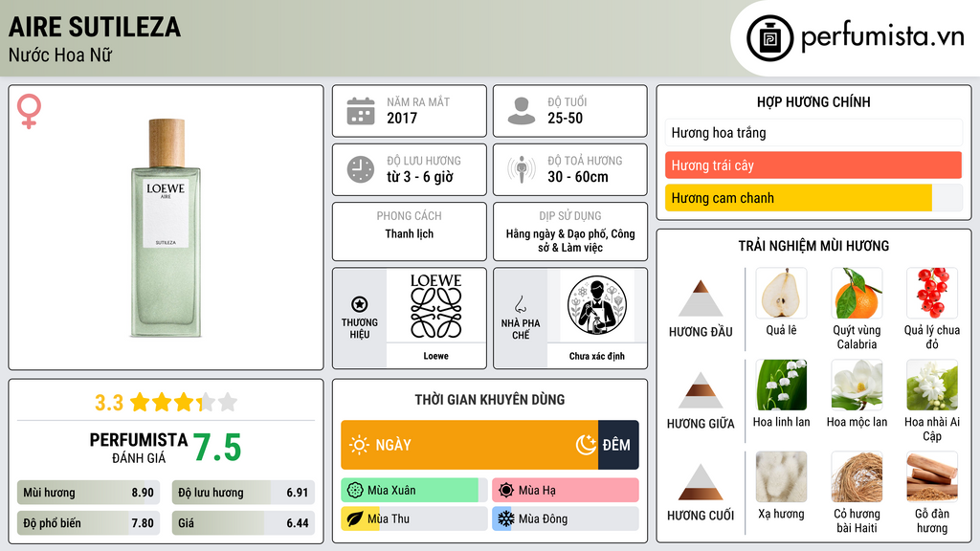This screenshot has height=551, width=980.
Task: Click the Thanh lịch style text
Action: tap(409, 233)
